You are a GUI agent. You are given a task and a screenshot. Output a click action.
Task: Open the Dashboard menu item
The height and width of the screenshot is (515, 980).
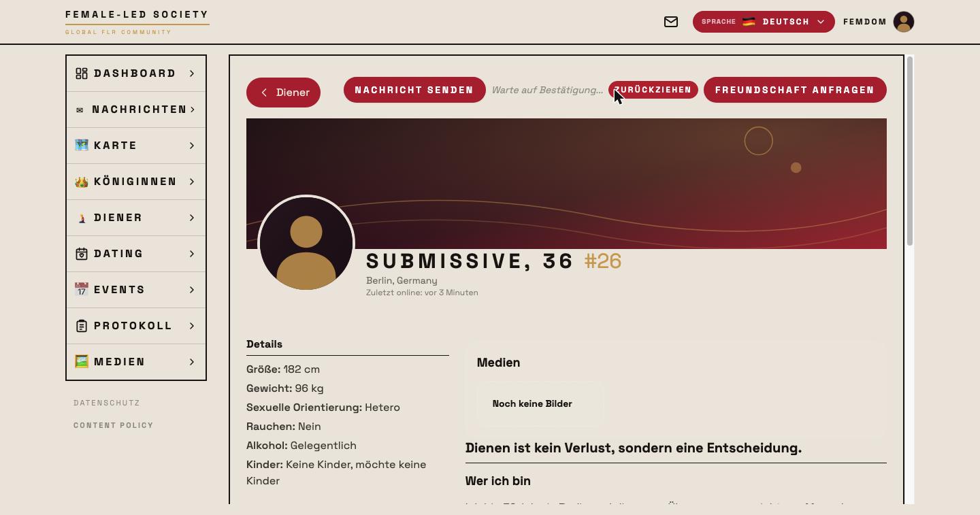pos(136,73)
